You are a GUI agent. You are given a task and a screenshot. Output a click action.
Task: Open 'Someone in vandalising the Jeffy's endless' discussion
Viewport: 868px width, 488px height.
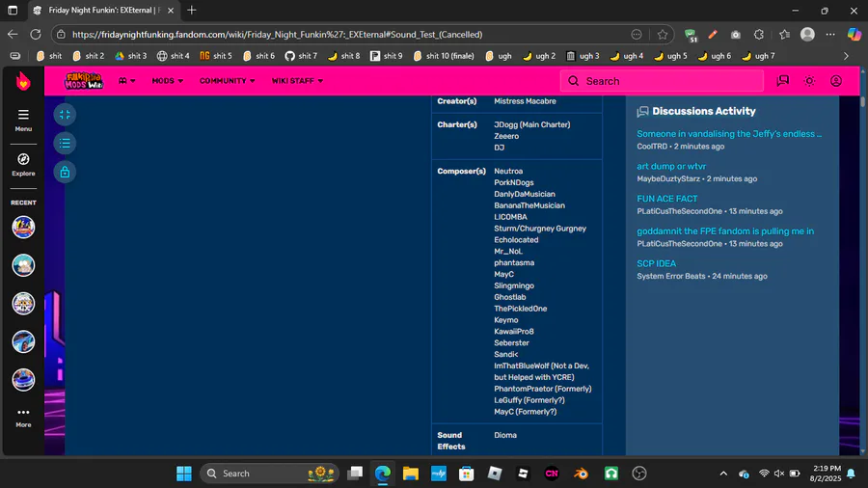[729, 134]
